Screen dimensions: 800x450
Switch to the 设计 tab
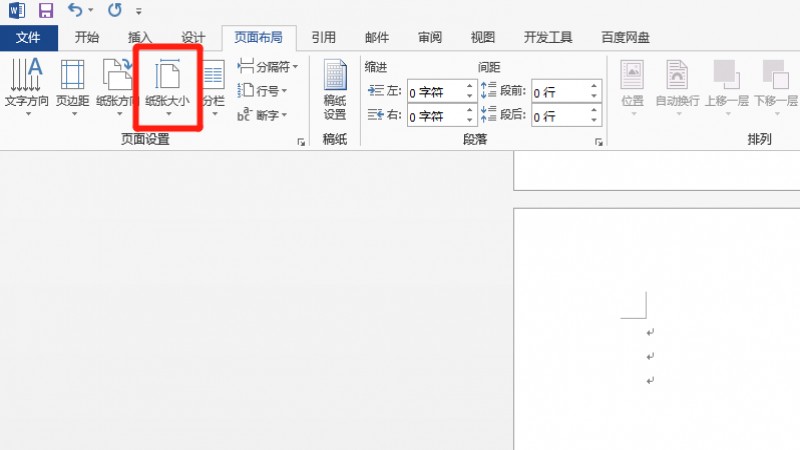[193, 37]
